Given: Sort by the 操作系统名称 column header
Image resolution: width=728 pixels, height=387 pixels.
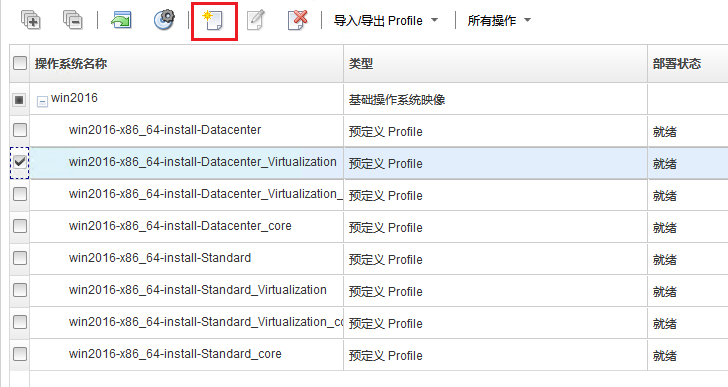Looking at the screenshot, I should (71, 64).
